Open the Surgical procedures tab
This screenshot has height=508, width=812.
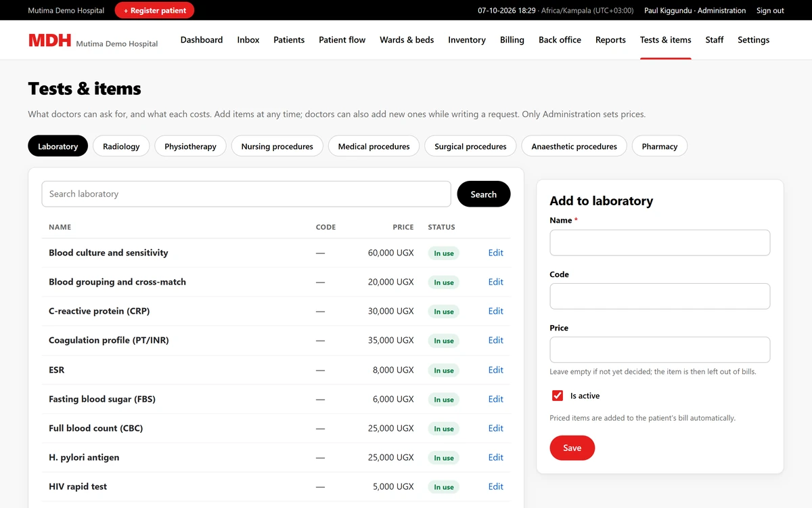[x=470, y=146]
